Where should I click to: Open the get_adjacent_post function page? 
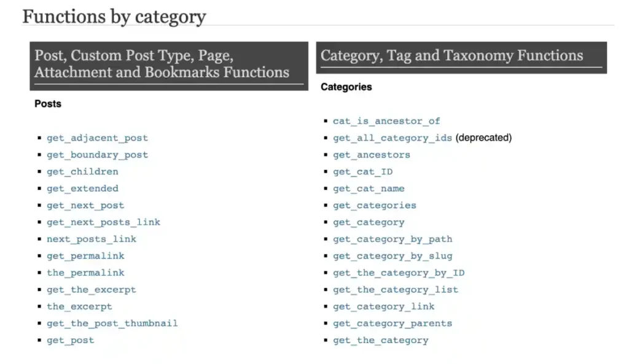point(96,137)
